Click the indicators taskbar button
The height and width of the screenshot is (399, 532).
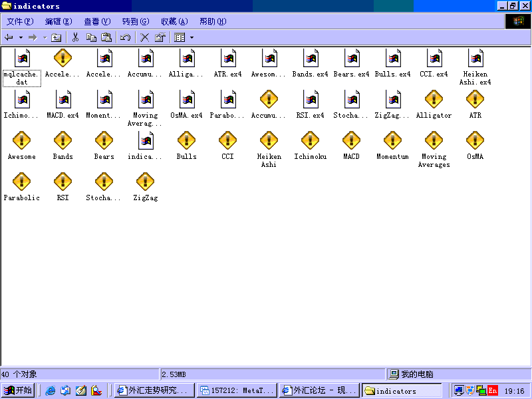click(x=402, y=390)
